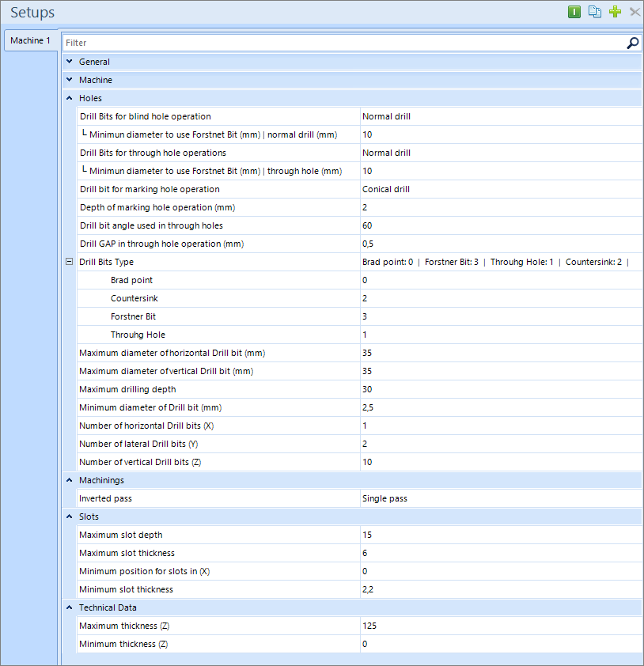644x666 pixels.
Task: Edit Drill GAP in through hole value
Action: 502,244
